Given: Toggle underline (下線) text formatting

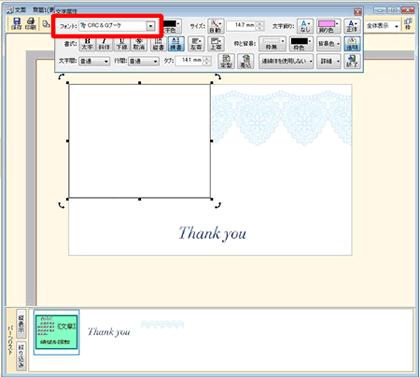Looking at the screenshot, I should click(122, 44).
